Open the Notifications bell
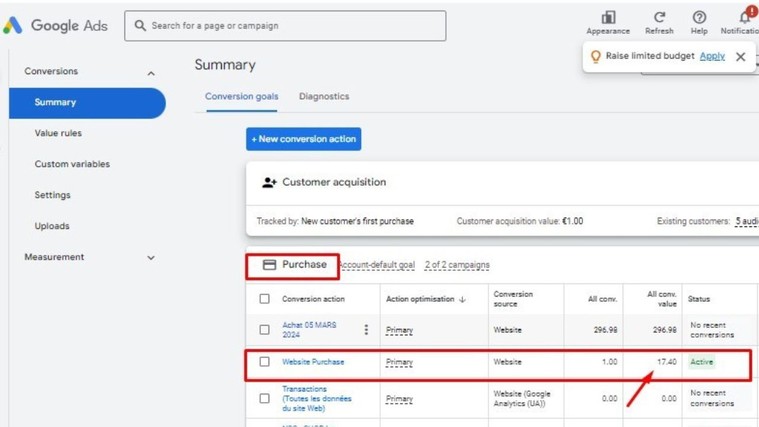Image resolution: width=759 pixels, height=427 pixels. click(x=745, y=17)
